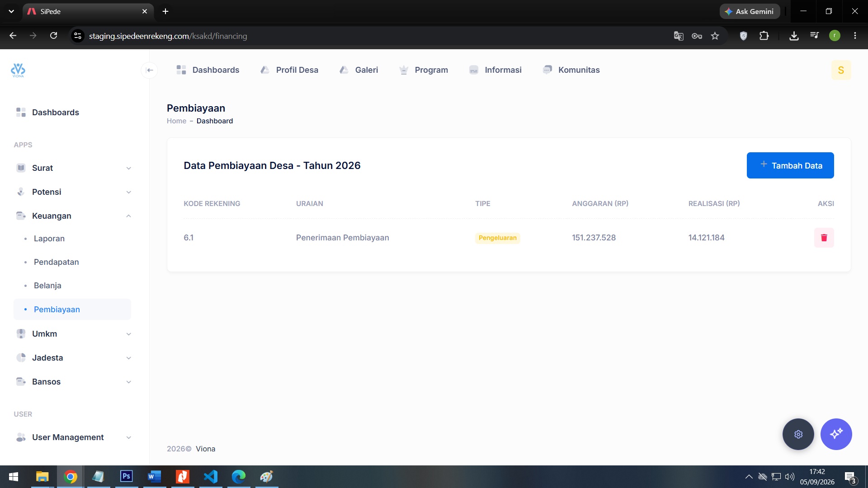The height and width of the screenshot is (488, 868).
Task: Open Chrome three-dot menu
Action: tap(855, 36)
